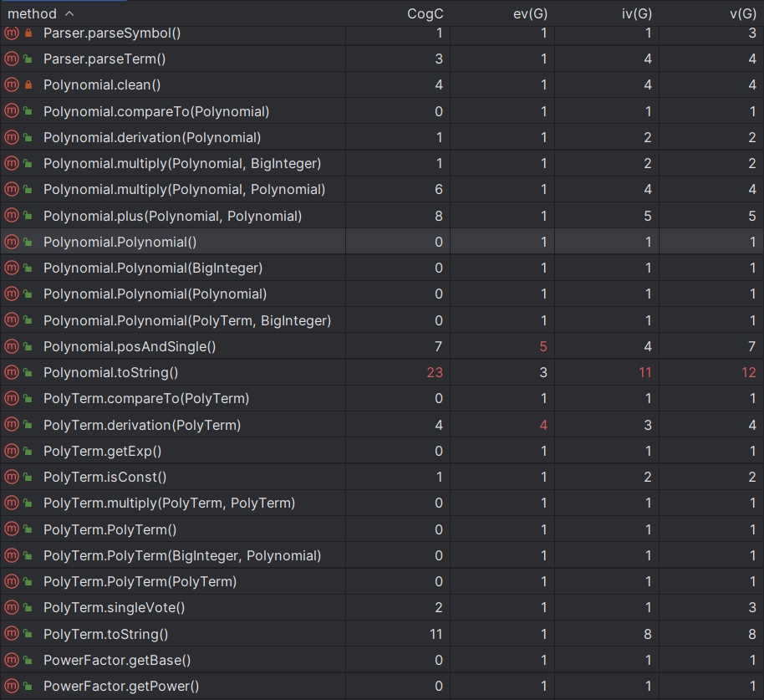Click the public visibility icon of PolyTerm.singleVote()
The image size is (764, 700).
click(28, 608)
